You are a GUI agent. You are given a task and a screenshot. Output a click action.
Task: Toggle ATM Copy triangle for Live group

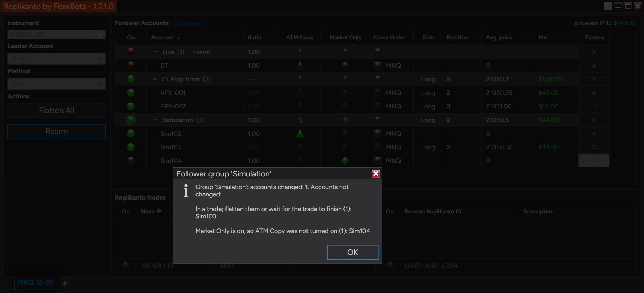click(300, 51)
